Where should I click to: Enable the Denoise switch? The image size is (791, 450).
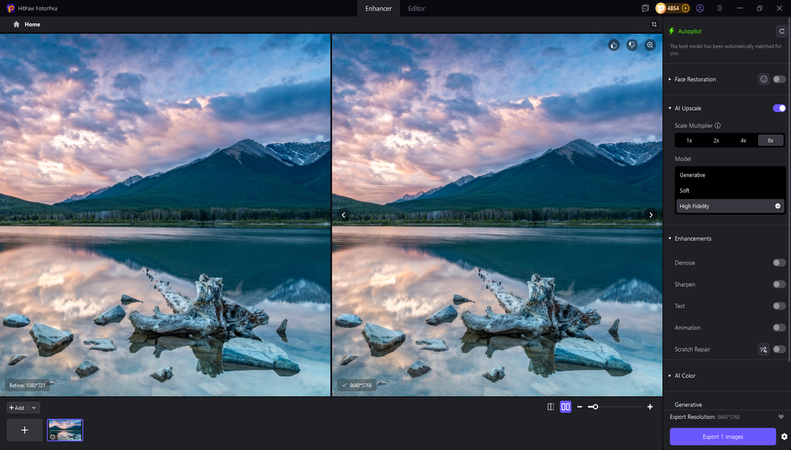coord(779,263)
